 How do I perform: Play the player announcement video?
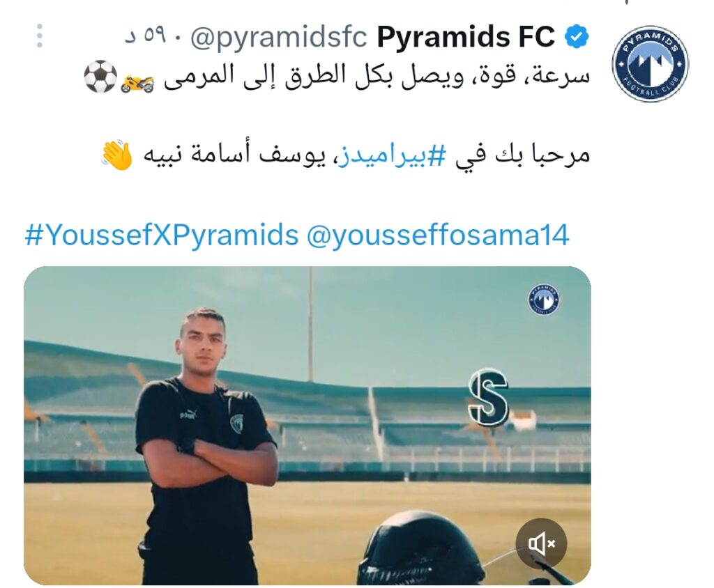(x=307, y=426)
